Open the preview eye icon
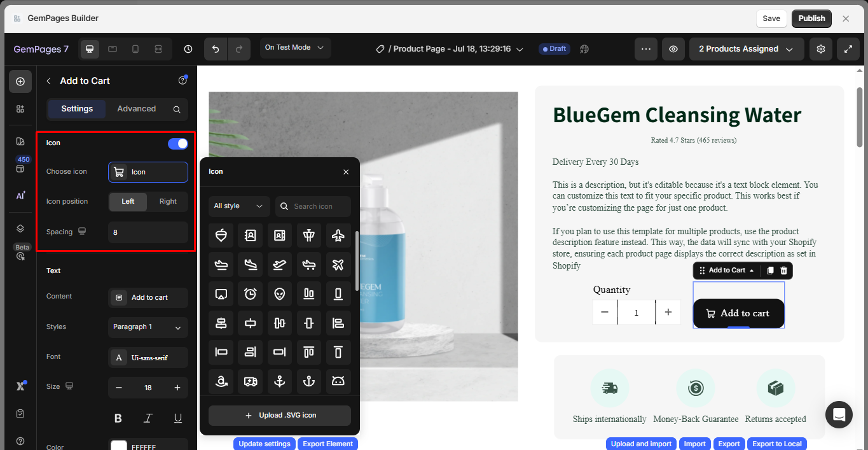 [x=673, y=49]
